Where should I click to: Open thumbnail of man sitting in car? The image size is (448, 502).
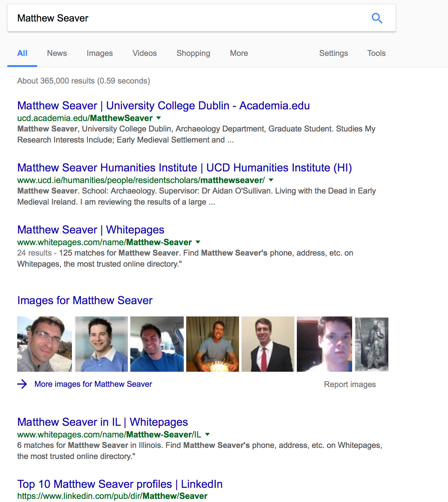tap(157, 344)
